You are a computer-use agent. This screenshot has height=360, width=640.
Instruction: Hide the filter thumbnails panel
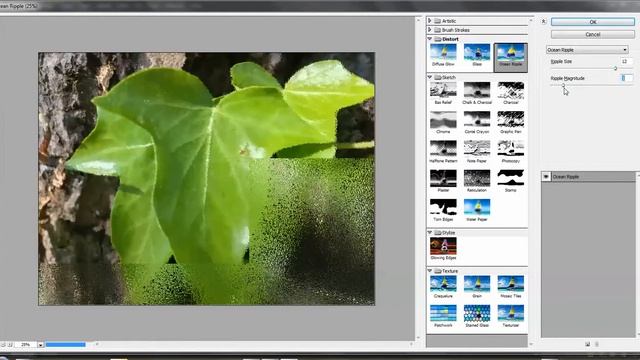coord(543,22)
